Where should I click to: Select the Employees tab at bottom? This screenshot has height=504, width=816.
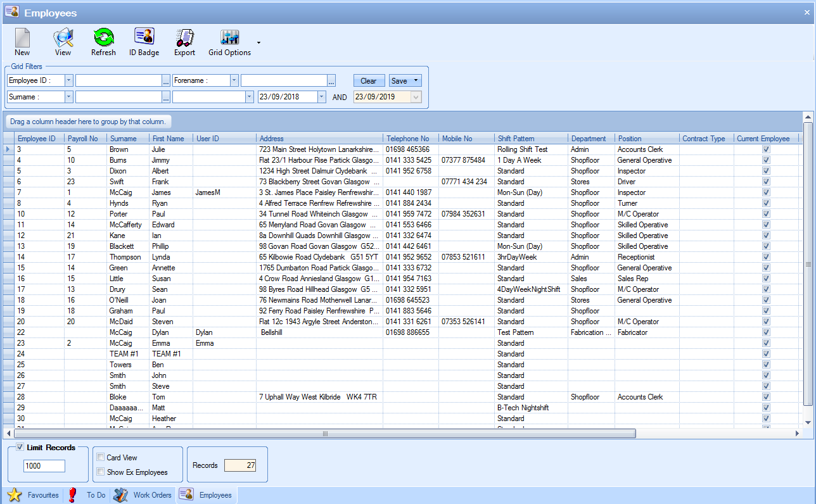click(215, 495)
